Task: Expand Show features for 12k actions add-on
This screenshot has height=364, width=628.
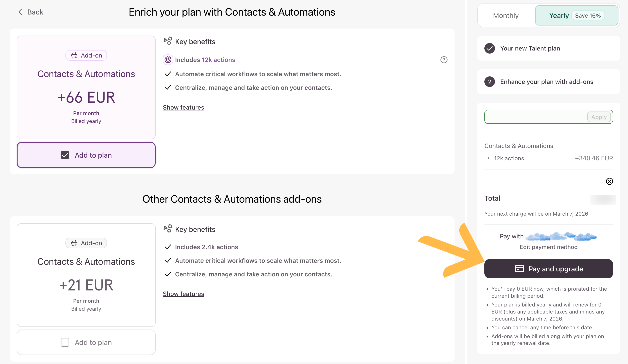Action: click(183, 107)
